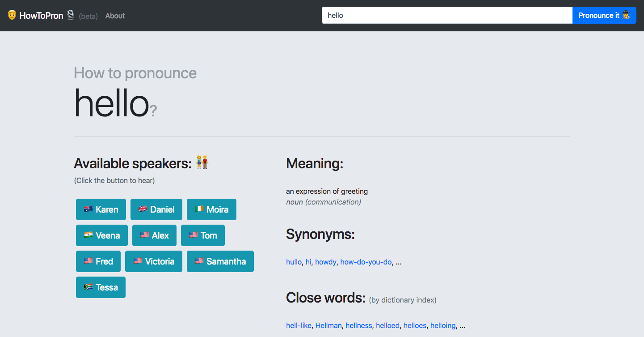Open the close word Hellman
This screenshot has height=337, width=644.
click(x=328, y=325)
